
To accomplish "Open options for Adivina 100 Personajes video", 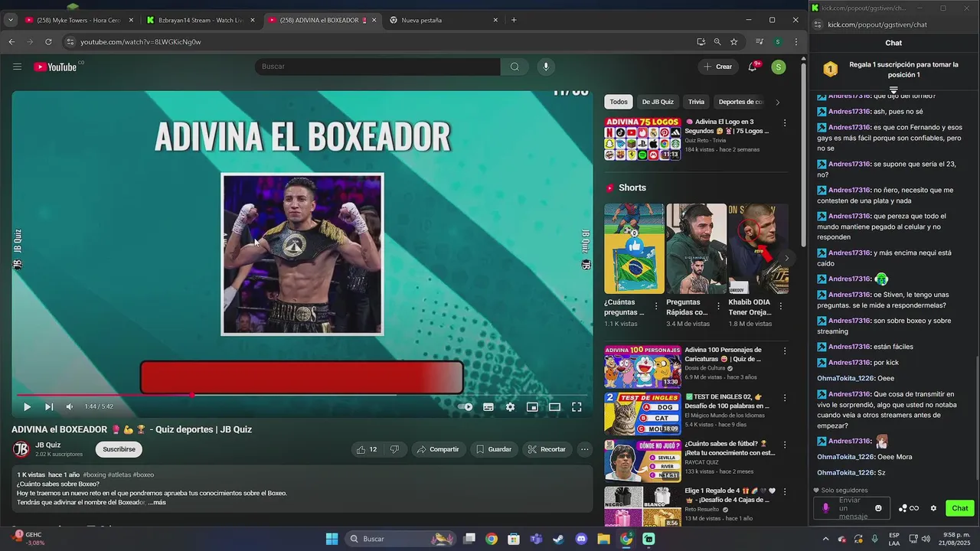I will coord(784,350).
